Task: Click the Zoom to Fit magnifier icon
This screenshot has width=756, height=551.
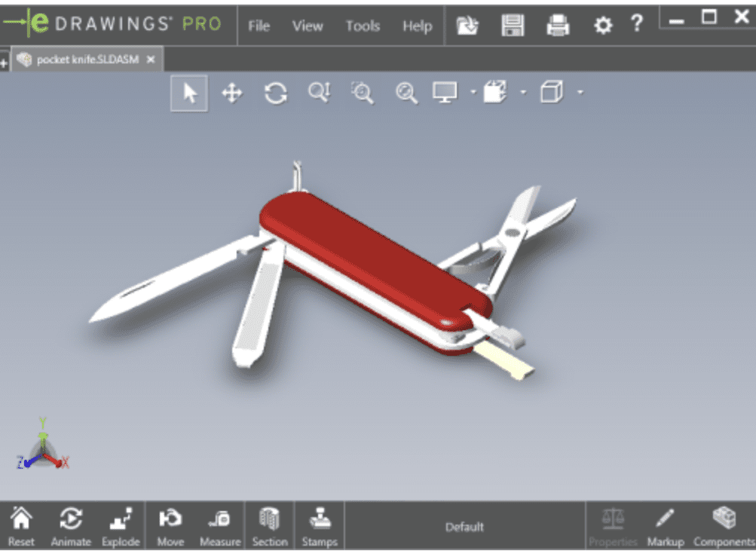Action: coord(407,93)
